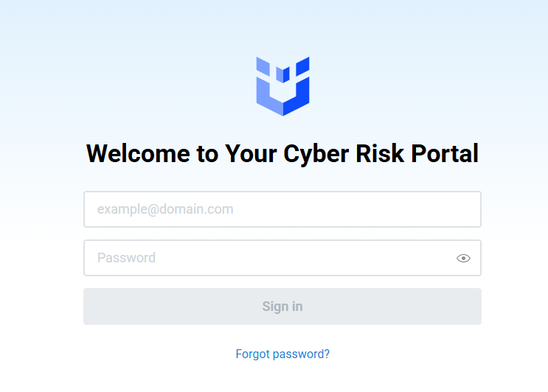The height and width of the screenshot is (392, 548).
Task: Toggle password visibility in the Password field
Action: point(463,258)
